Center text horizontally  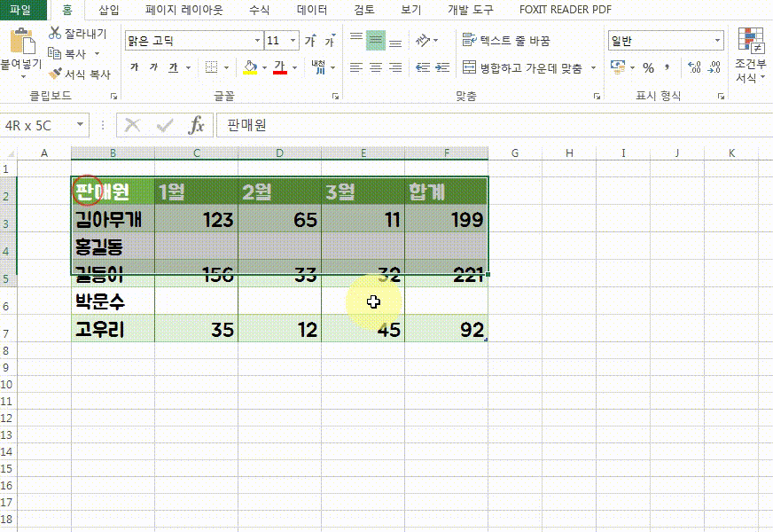coord(376,67)
